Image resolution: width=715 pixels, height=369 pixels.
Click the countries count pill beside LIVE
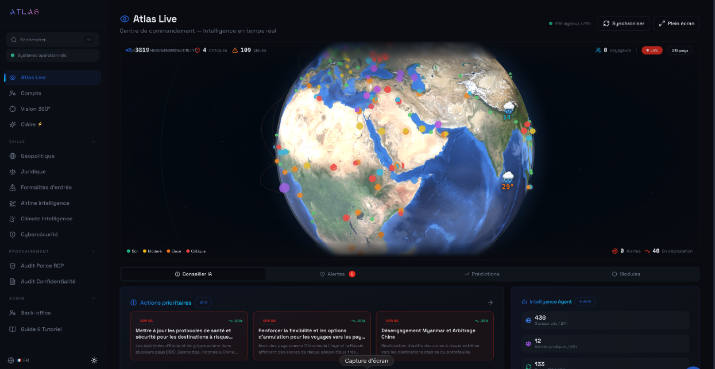tap(680, 50)
